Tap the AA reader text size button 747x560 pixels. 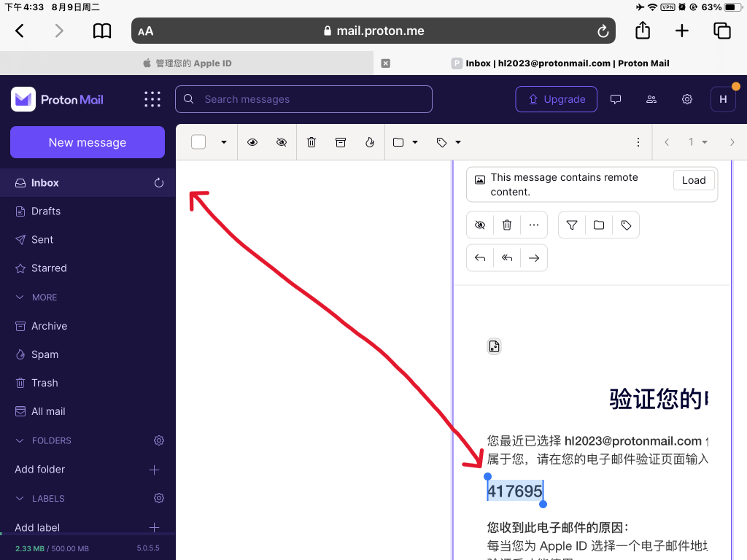tap(145, 31)
